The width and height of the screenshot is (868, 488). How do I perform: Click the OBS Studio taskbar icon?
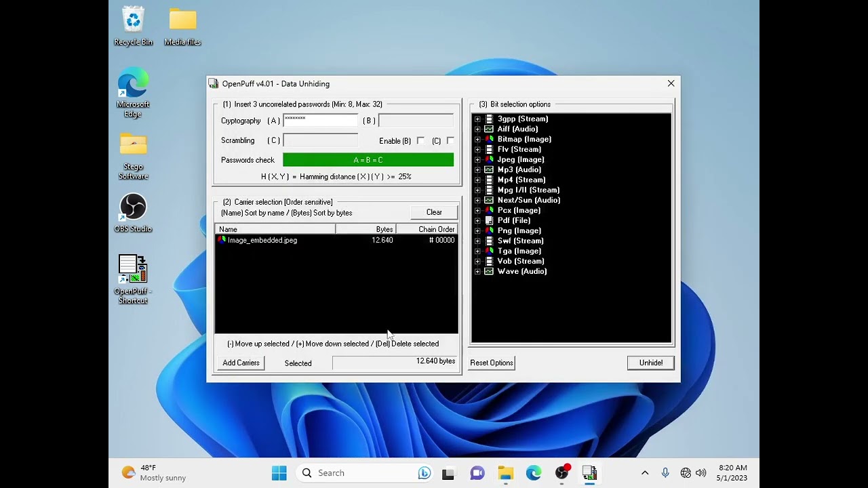[562, 473]
